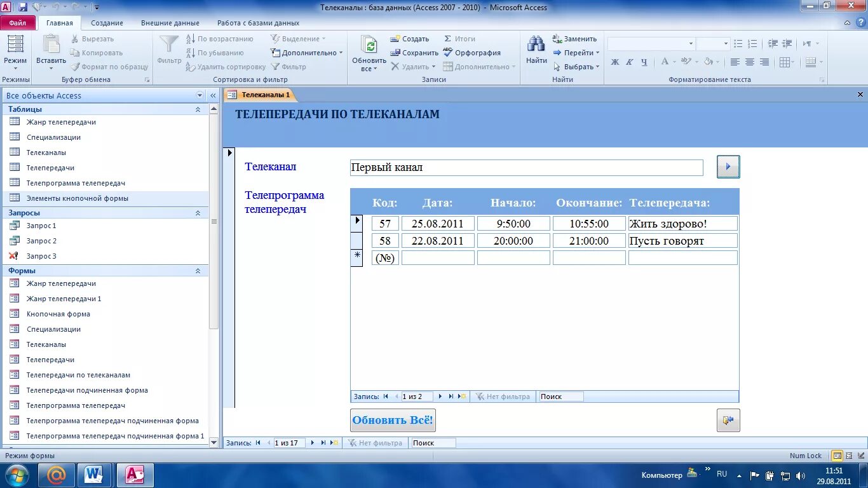Open the Выбрать dropdown
This screenshot has height=488, width=868.
tap(576, 67)
